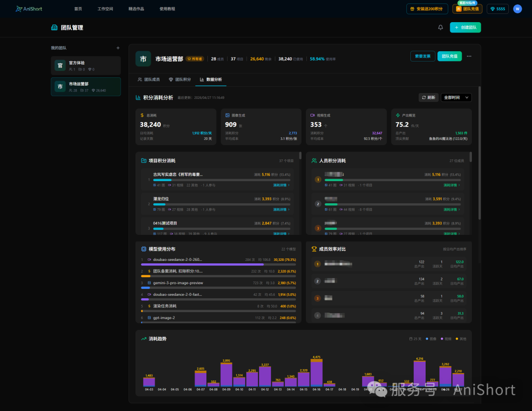Screen dimensions: 532x411
Task: Add a team with the 我的团队 plus icon
Action: point(118,48)
